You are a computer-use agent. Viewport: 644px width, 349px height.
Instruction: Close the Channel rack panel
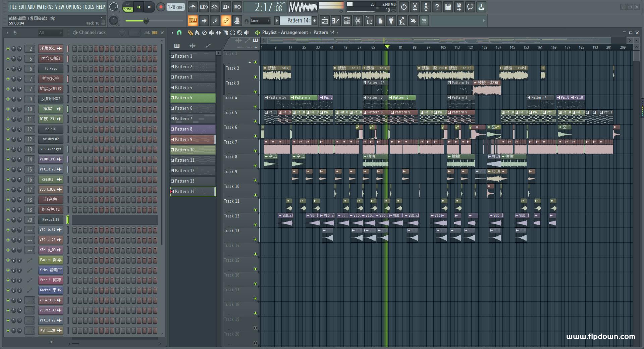162,33
